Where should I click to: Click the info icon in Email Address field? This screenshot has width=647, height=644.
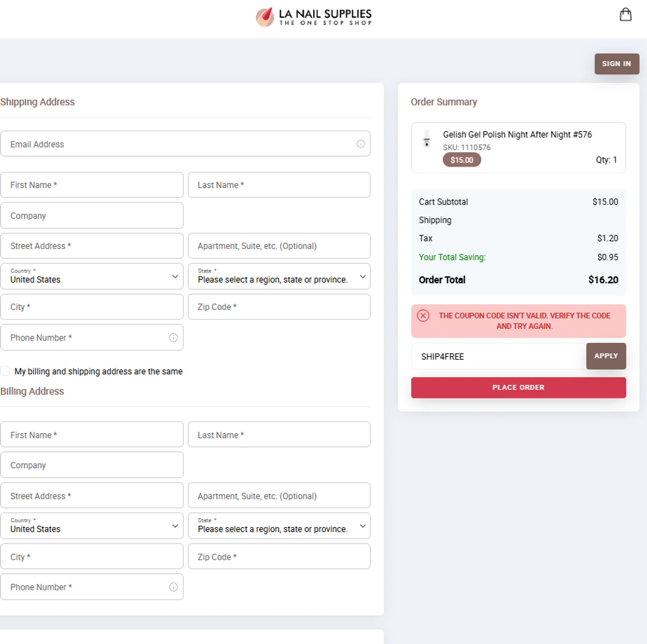tap(361, 144)
